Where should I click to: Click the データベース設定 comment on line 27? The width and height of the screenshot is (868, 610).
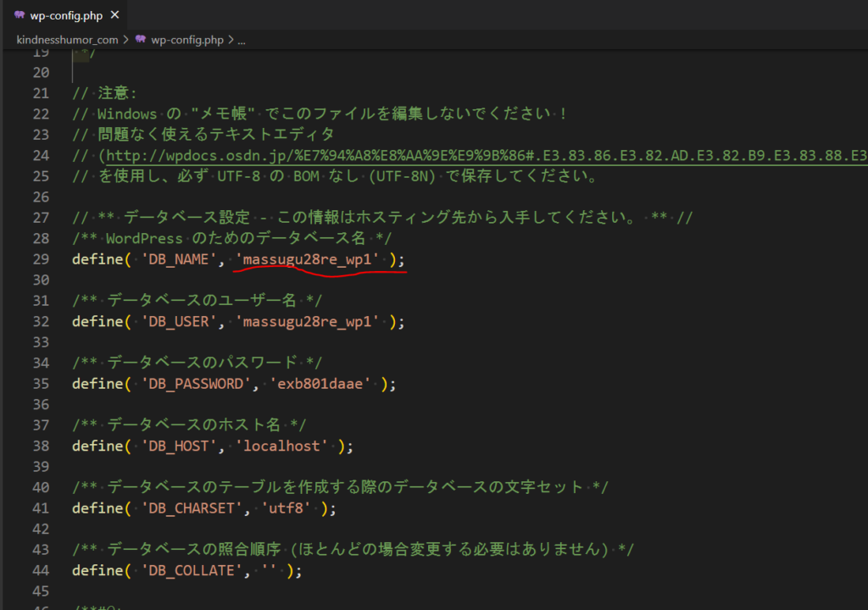tap(382, 218)
